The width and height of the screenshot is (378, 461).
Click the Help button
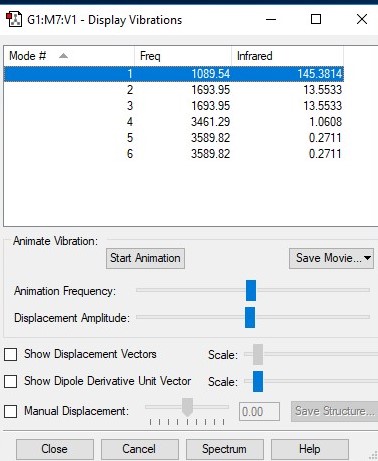point(310,449)
